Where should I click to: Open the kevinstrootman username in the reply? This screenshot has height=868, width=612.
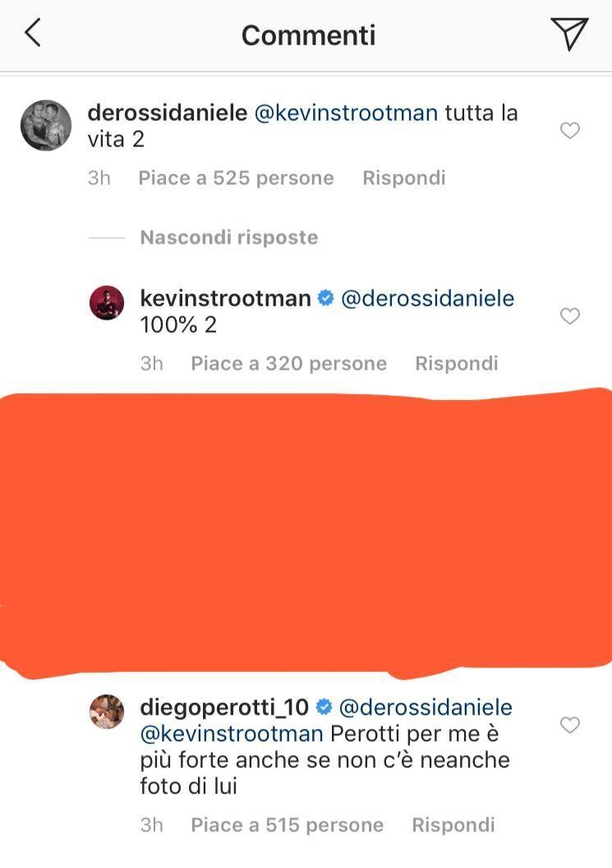coord(225,298)
